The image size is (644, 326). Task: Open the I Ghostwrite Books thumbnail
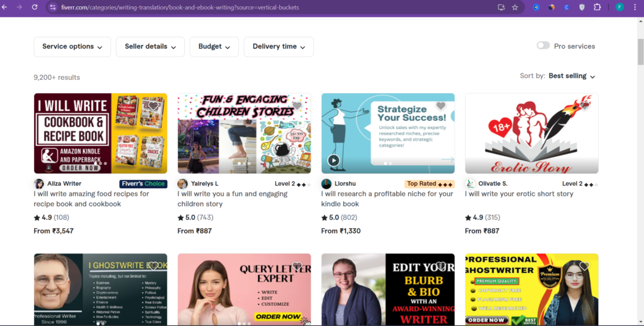click(101, 289)
